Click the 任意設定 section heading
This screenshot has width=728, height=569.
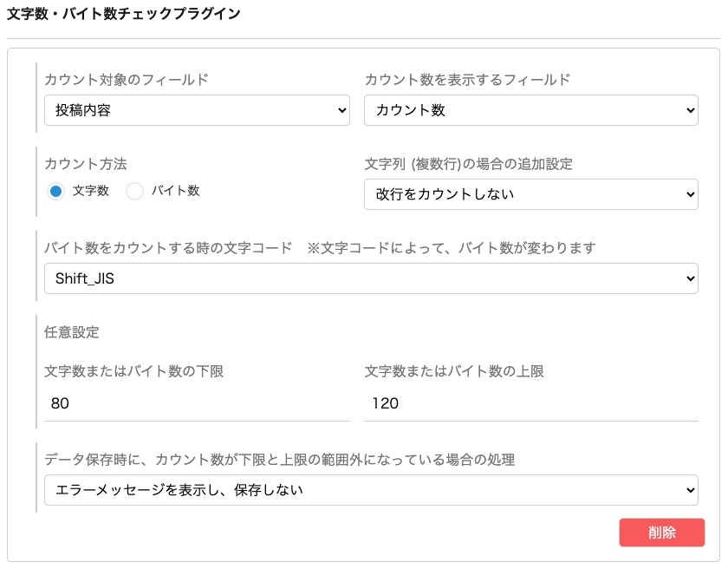click(71, 332)
